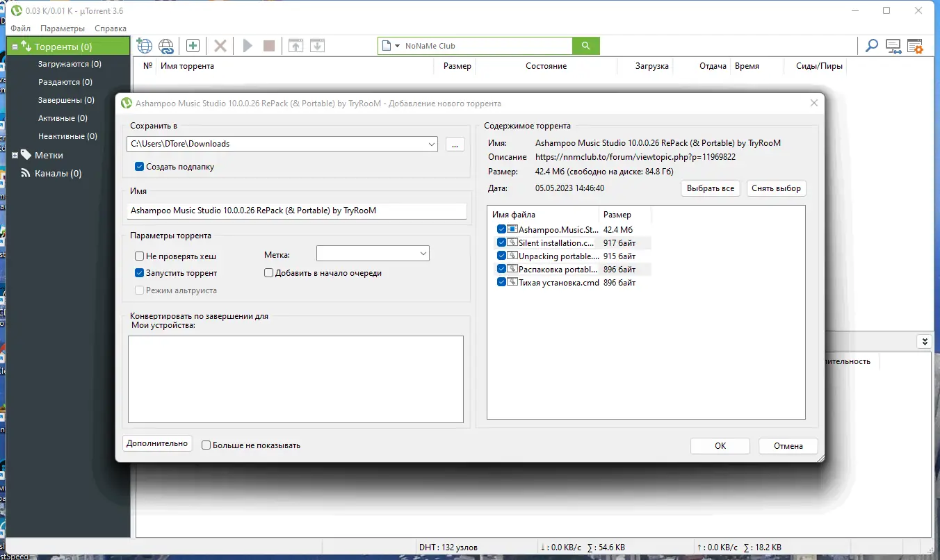The image size is (940, 560).
Task: Open the save path dropdown
Action: coord(431,144)
